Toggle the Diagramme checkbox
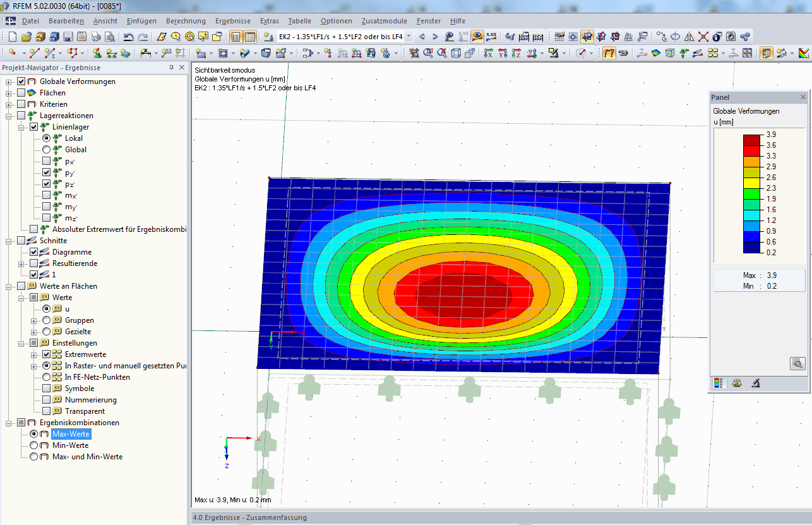812x525 pixels. point(34,252)
